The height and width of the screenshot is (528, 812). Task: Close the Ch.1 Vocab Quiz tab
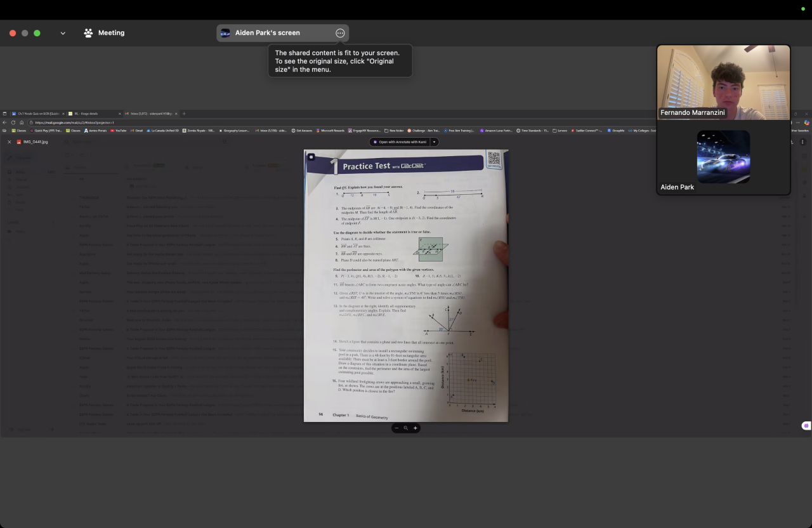pos(63,114)
